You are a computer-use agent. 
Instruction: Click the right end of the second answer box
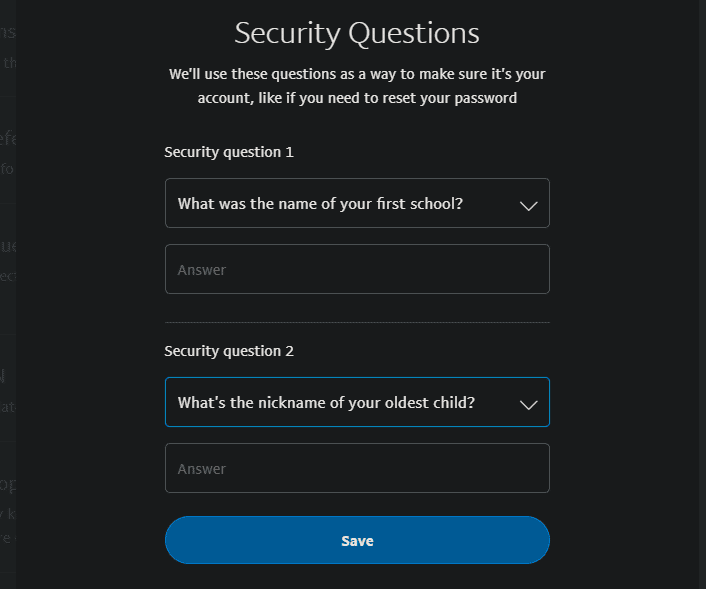point(535,468)
